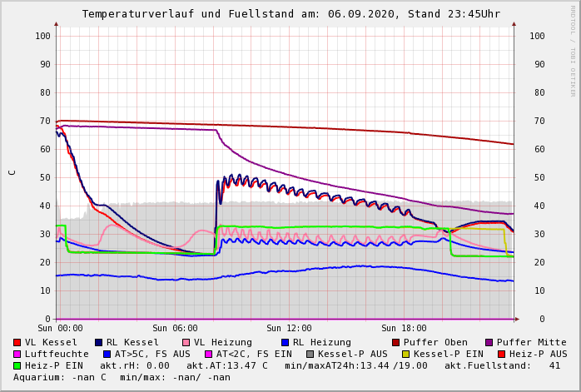Click the Sun 00:00 x-axis label
Image resolution: width=581 pixels, height=392 pixels.
pyautogui.click(x=60, y=329)
